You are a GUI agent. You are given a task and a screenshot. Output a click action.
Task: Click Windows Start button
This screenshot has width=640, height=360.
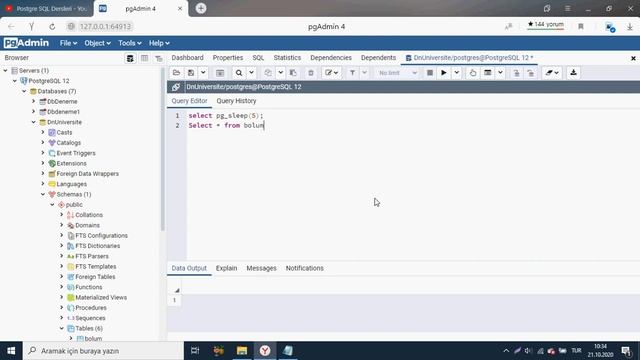11,351
